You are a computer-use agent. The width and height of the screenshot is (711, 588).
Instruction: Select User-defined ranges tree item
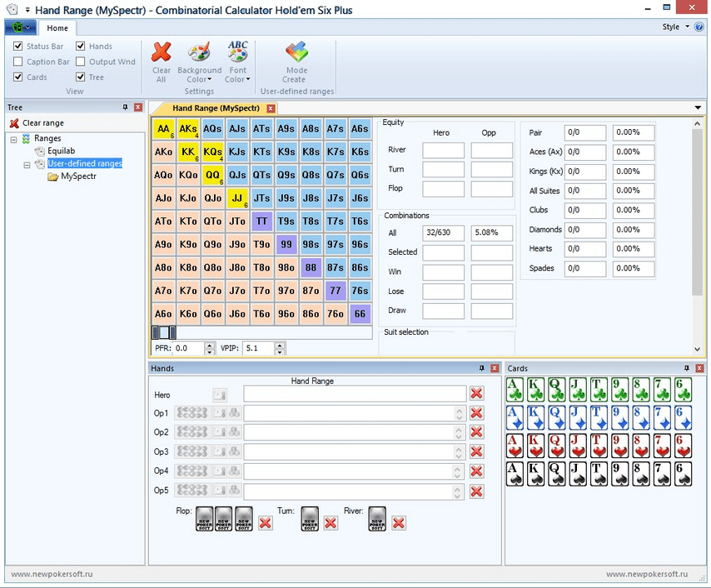tap(85, 163)
